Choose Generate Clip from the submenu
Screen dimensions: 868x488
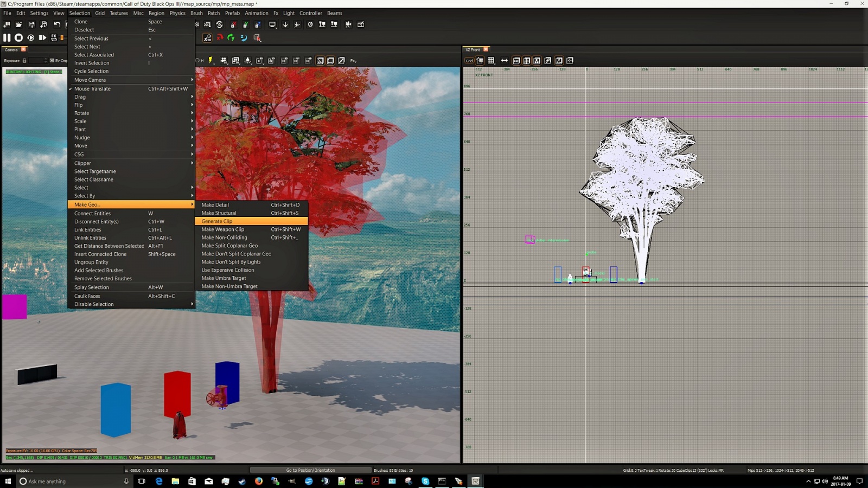(x=217, y=221)
